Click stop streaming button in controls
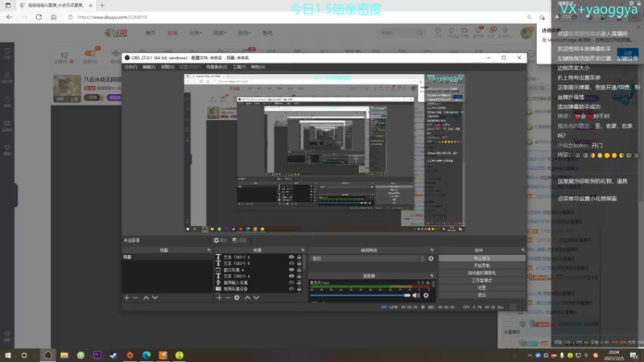 (481, 258)
